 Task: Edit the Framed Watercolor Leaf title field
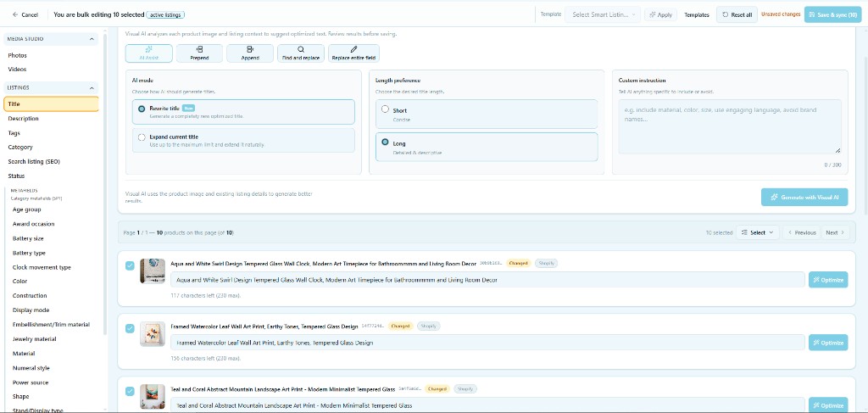point(487,342)
